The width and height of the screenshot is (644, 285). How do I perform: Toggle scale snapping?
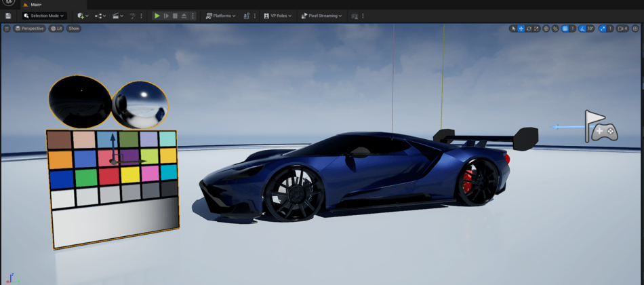(602, 28)
